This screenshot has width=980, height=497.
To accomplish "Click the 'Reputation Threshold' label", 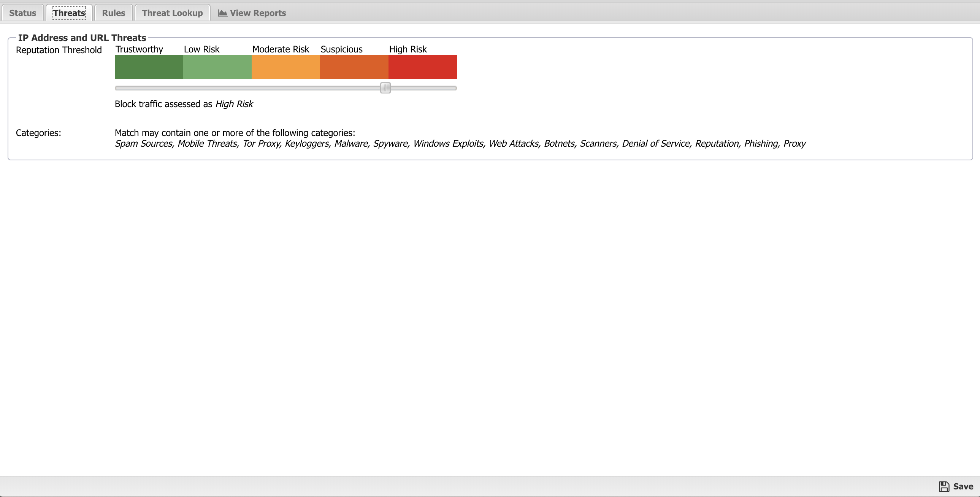I will [x=59, y=50].
